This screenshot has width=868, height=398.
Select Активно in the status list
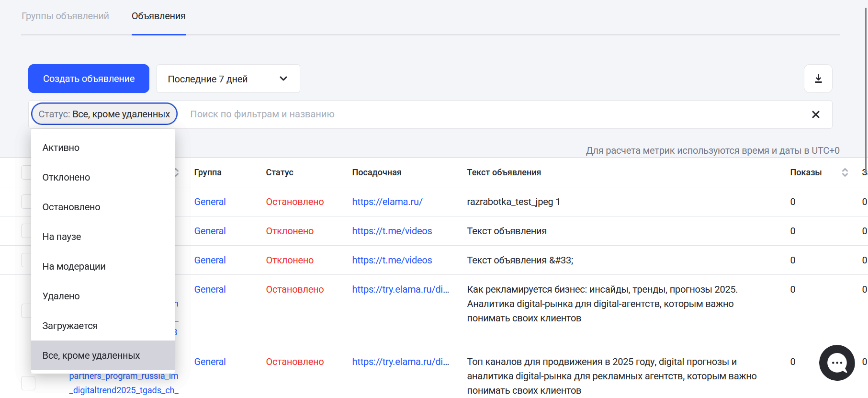tap(61, 148)
